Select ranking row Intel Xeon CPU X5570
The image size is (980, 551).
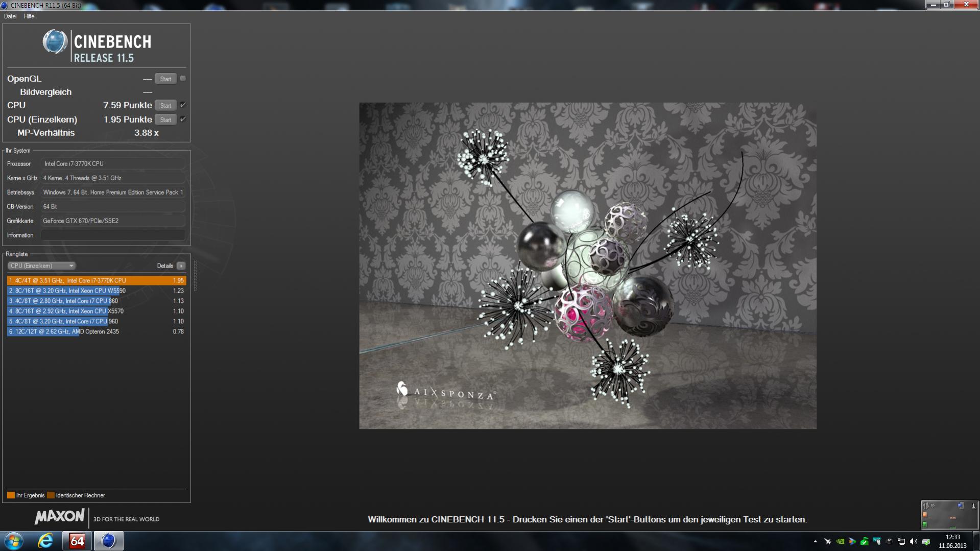coord(97,311)
